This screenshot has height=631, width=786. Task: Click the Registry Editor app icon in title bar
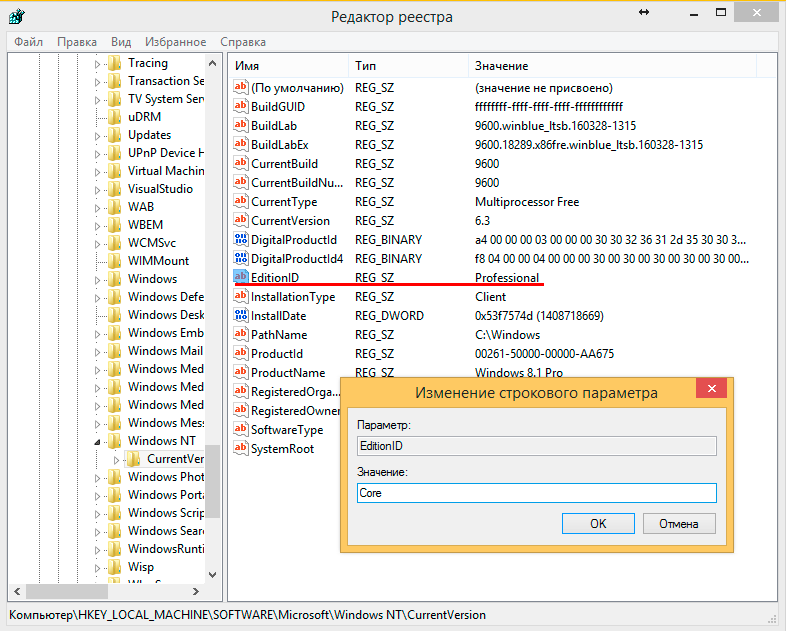point(17,17)
